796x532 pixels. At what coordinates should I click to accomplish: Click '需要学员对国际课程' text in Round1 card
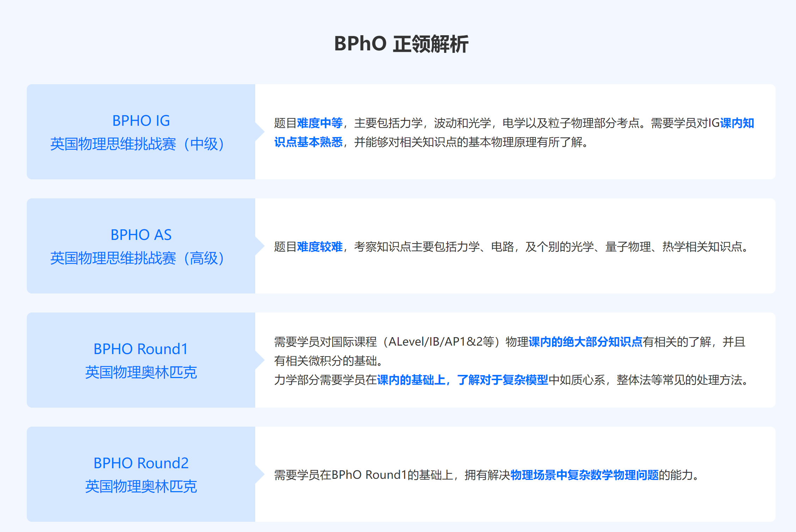[326, 342]
